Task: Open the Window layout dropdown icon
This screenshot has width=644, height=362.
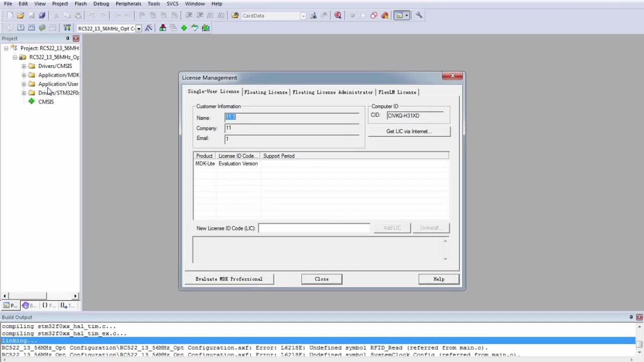Action: [x=407, y=16]
